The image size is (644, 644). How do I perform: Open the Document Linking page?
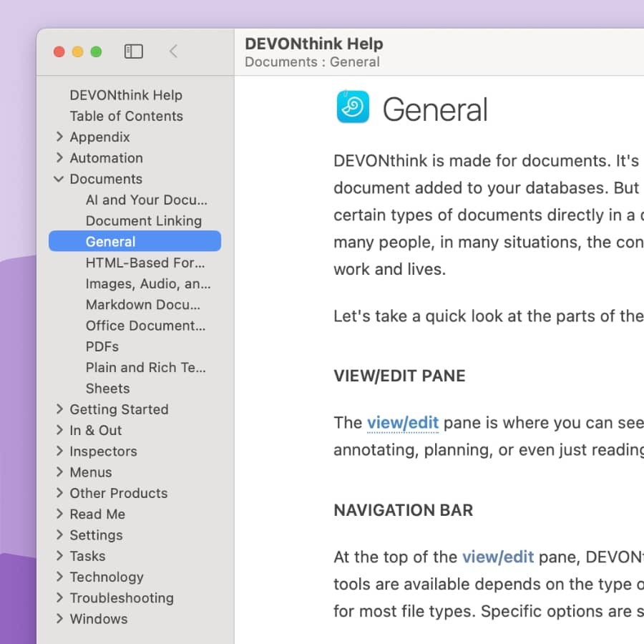click(144, 221)
